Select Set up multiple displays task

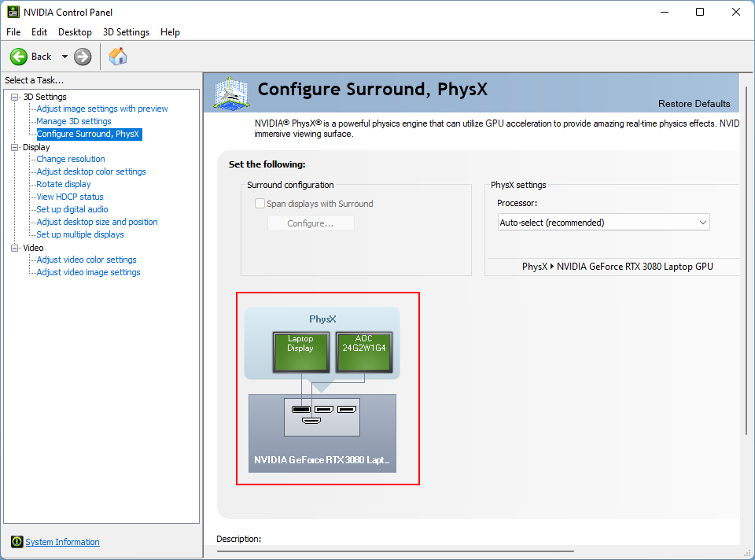pos(80,234)
